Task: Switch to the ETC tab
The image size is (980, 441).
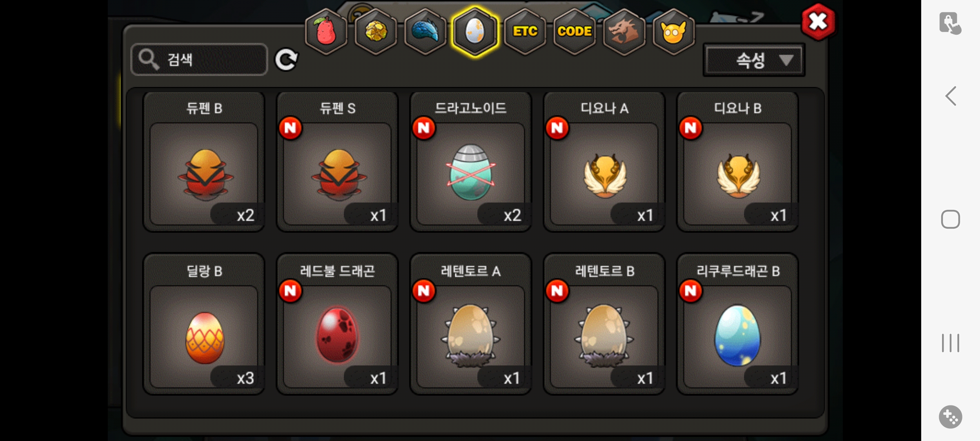Action: [x=525, y=31]
